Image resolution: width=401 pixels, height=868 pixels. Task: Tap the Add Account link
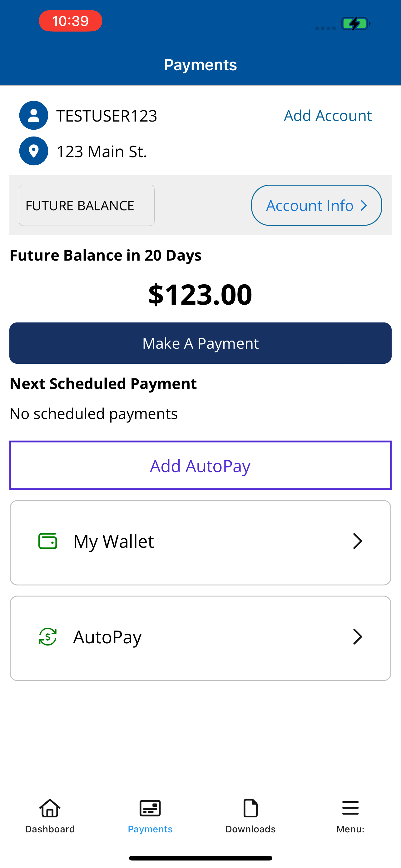328,116
